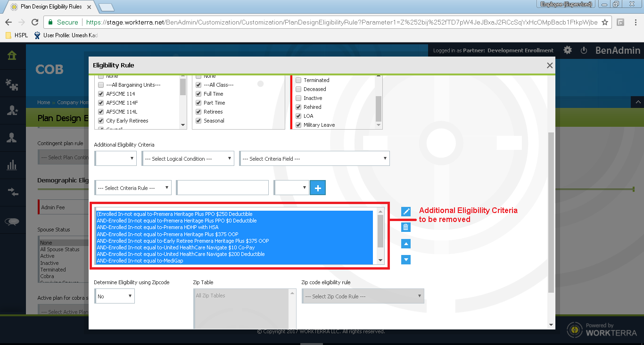The height and width of the screenshot is (345, 644).
Task: Go back using browser back arrow
Action: coord(8,22)
